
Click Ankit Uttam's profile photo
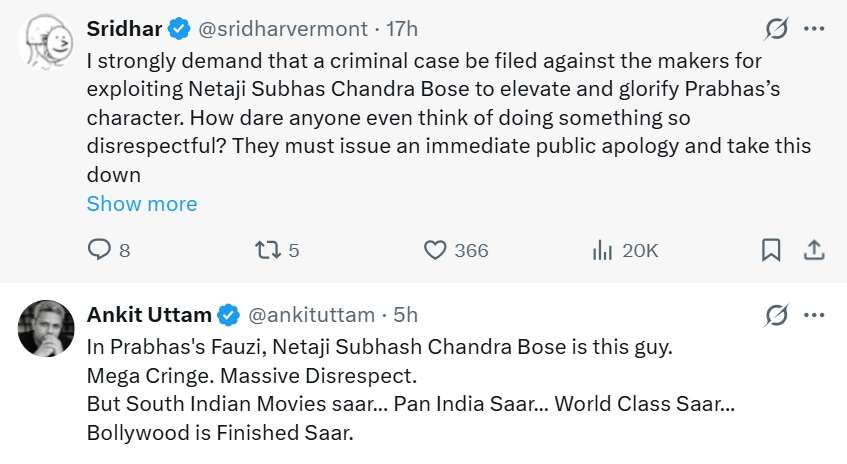[46, 328]
